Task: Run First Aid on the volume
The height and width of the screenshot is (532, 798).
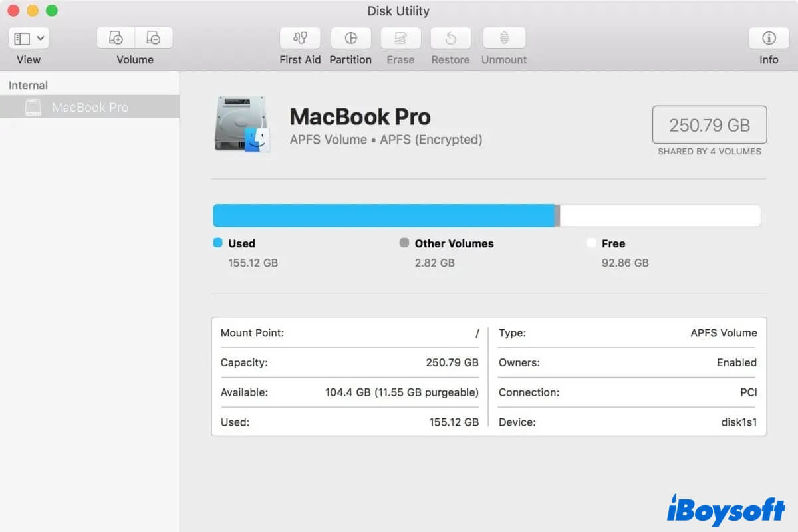Action: (299, 38)
